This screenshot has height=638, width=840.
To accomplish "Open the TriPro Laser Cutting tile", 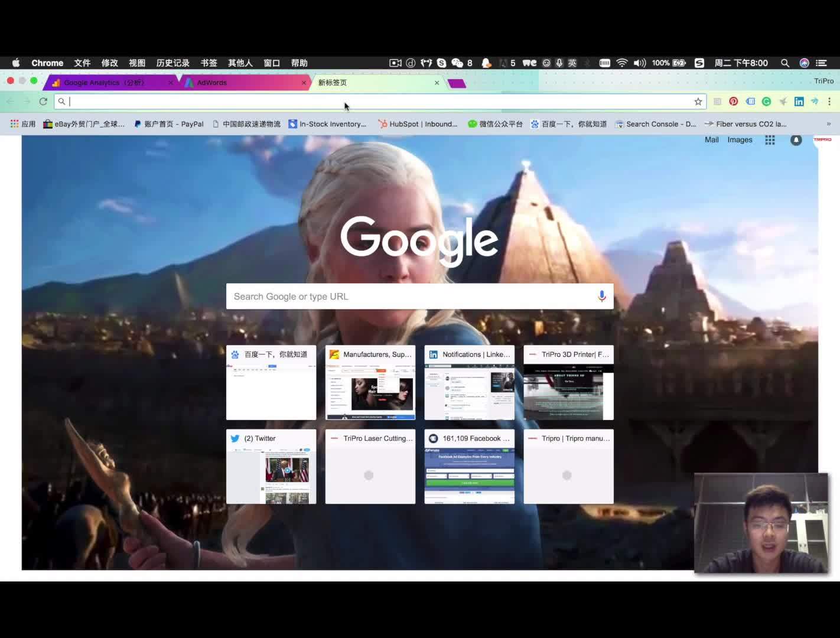I will click(370, 467).
